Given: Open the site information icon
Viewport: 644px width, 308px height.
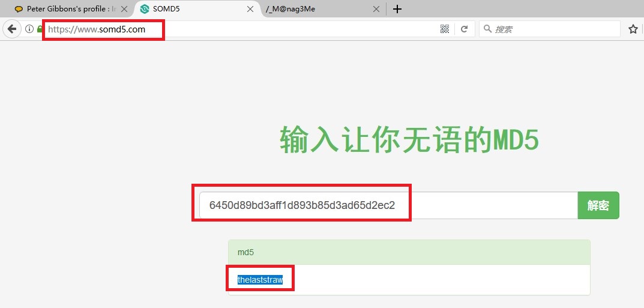Looking at the screenshot, I should [x=29, y=29].
